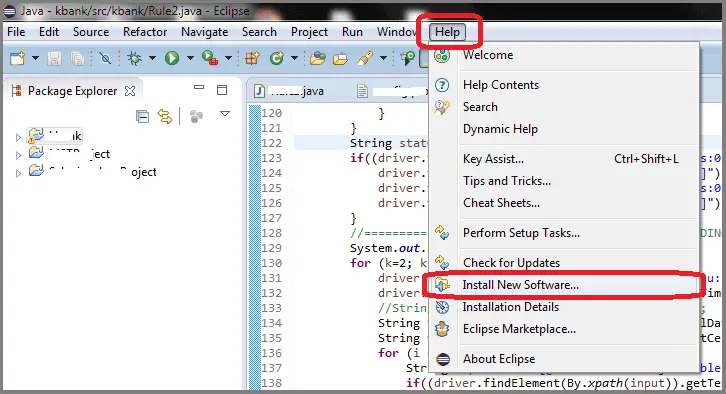Maximize the Package Explorer panel
Image resolution: width=726 pixels, height=394 pixels.
click(x=222, y=90)
